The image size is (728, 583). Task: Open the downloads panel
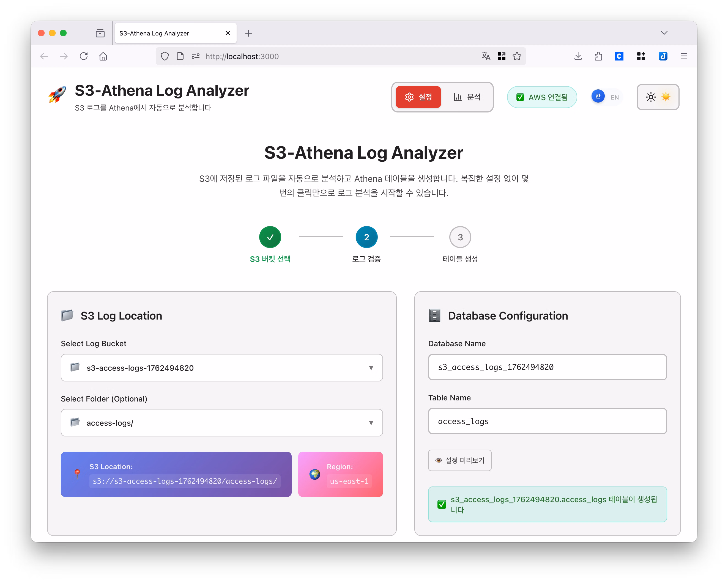(578, 56)
